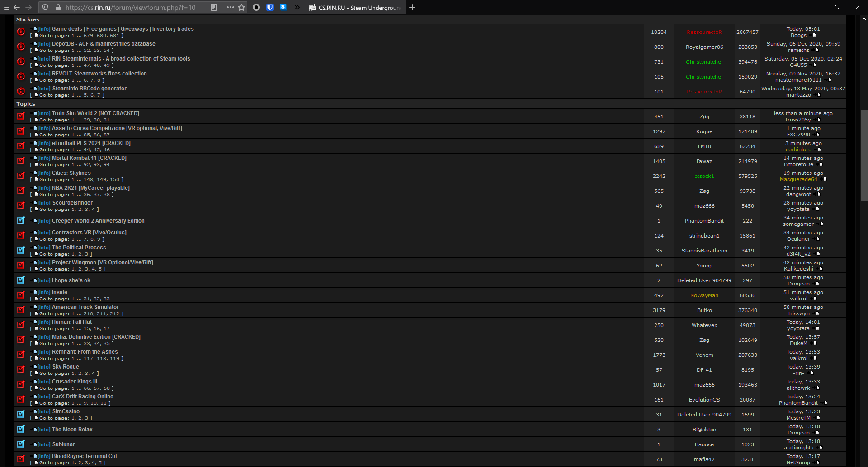868x467 pixels.
Task: Go to page 5 of Project Wingman topic
Action: (x=100, y=269)
